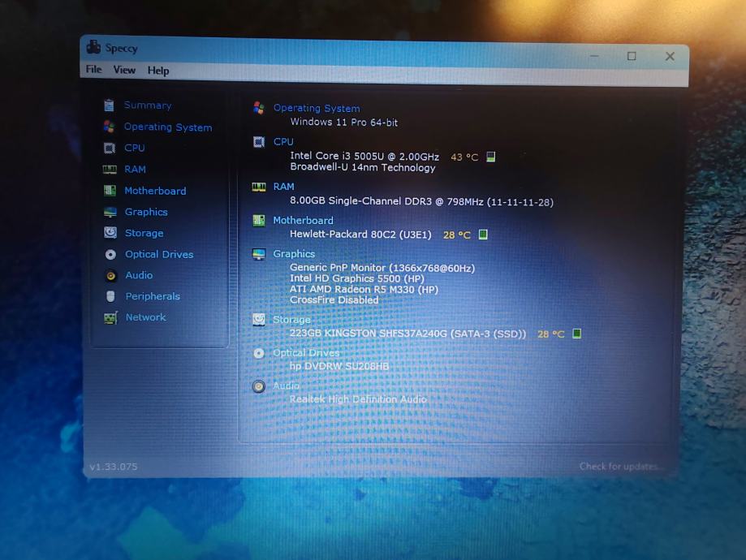Click the Hewlett-Packard 80C2 (U3E1) text
The height and width of the screenshot is (560, 746).
(x=360, y=234)
